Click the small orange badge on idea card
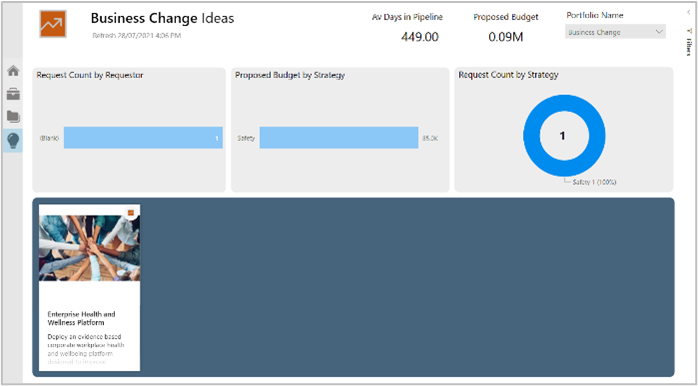This screenshot has height=386, width=698. [x=131, y=213]
